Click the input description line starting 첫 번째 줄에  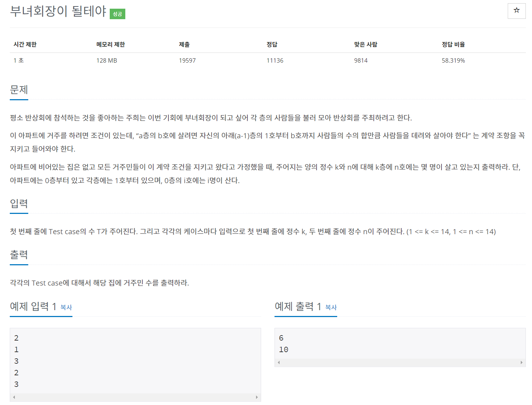tap(253, 232)
